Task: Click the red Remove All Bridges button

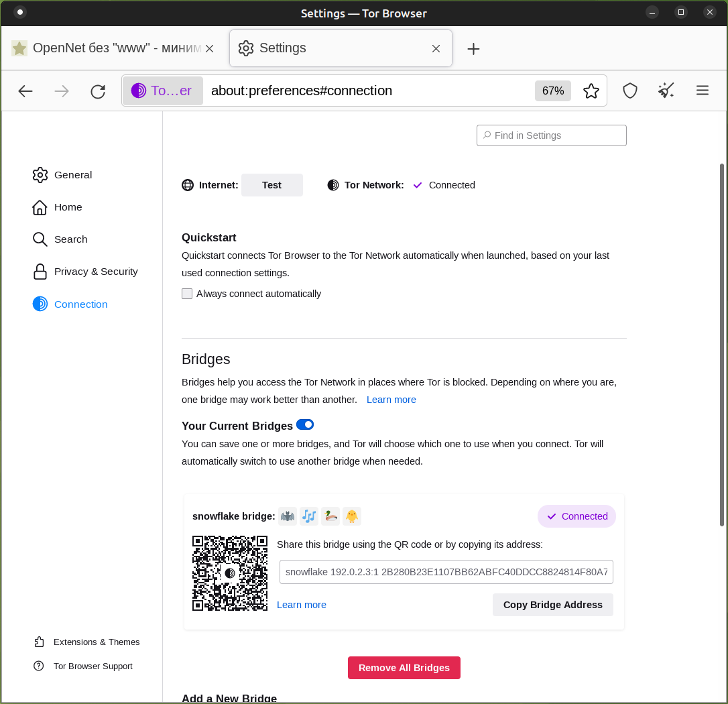Action: (x=404, y=668)
